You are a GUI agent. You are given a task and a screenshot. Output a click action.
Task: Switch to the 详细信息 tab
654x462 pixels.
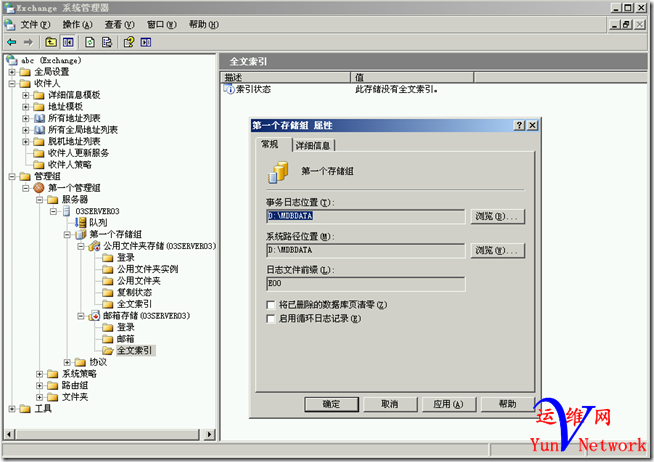[313, 145]
